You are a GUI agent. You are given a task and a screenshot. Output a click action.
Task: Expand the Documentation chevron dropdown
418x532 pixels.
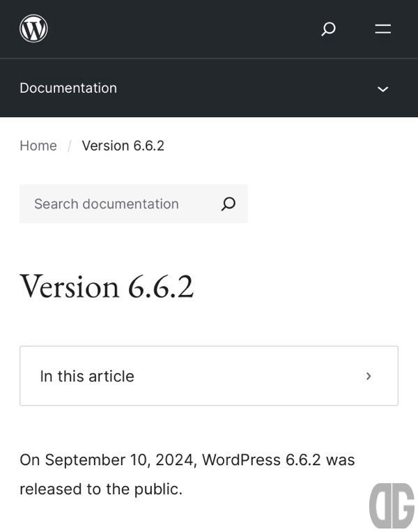pyautogui.click(x=382, y=89)
